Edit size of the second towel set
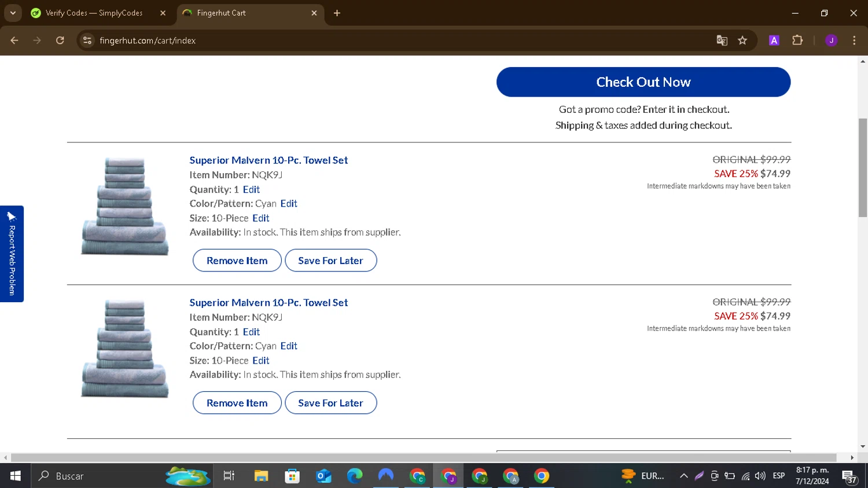This screenshot has width=868, height=488. [x=260, y=361]
